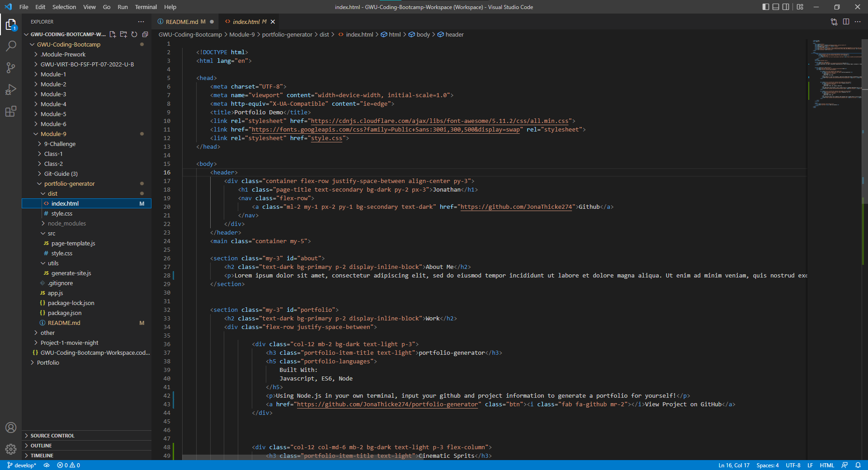Expand the node_modules folder
Screen dimensions: 868x470
pos(67,223)
